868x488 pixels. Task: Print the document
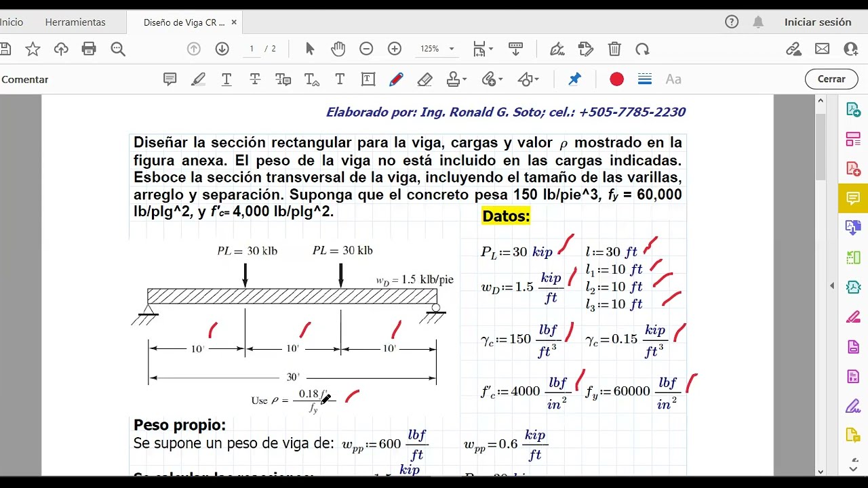click(89, 49)
